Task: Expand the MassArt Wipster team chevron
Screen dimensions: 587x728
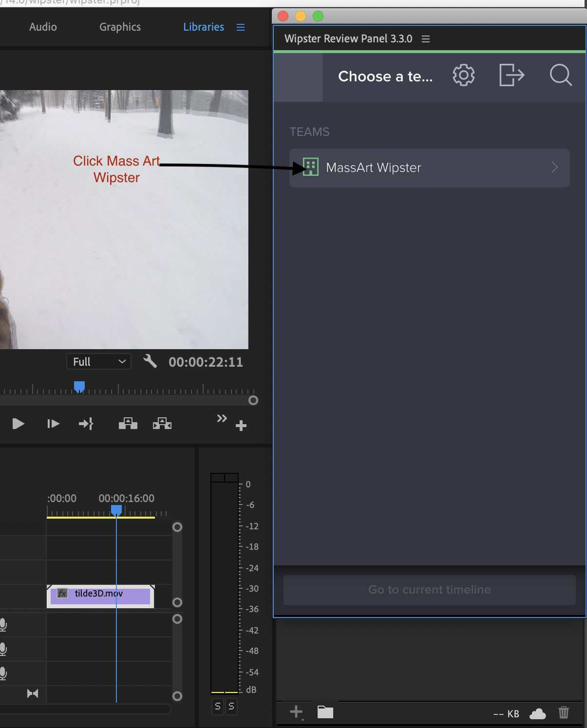Action: tap(554, 168)
